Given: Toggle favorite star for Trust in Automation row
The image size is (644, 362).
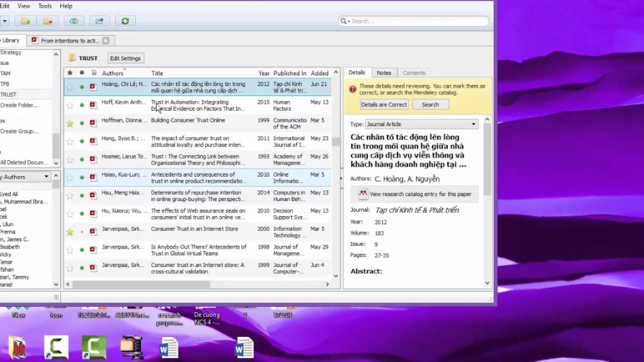Looking at the screenshot, I should point(70,105).
